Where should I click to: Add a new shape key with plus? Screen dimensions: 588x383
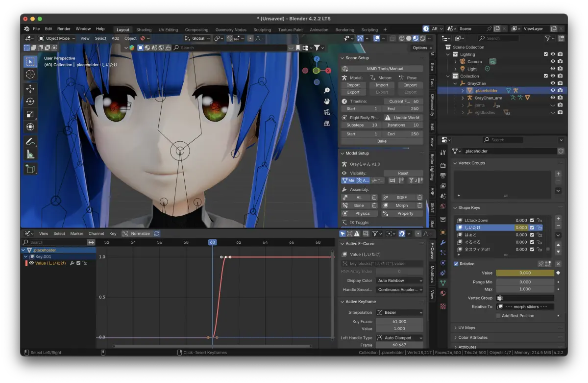(558, 219)
